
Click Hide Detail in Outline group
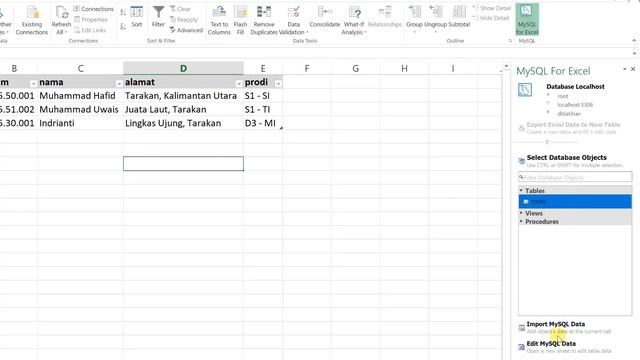[x=491, y=18]
